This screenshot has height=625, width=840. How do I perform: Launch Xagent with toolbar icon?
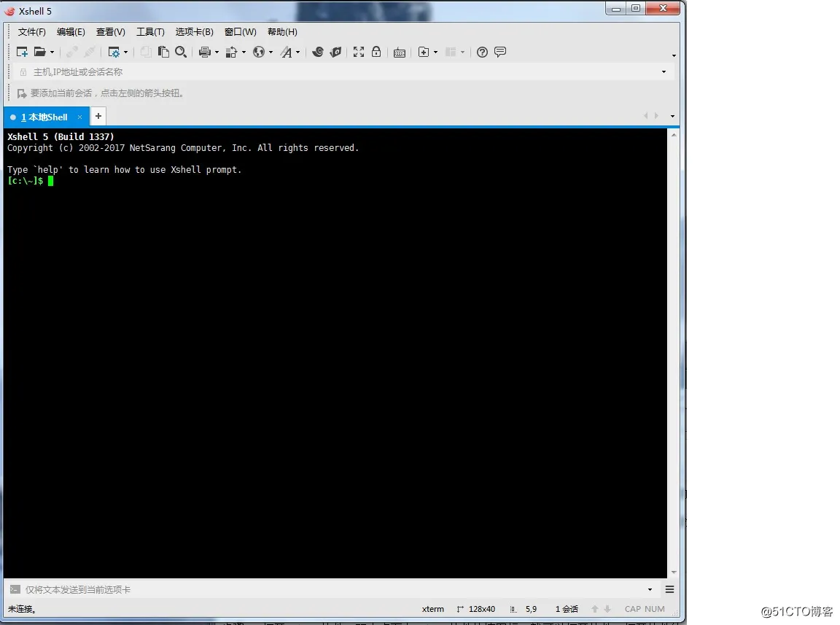pyautogui.click(x=335, y=52)
